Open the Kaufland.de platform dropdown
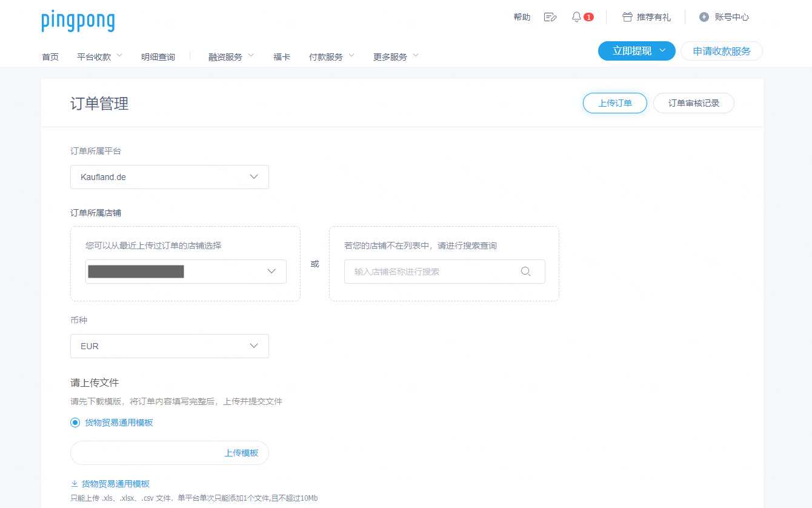Viewport: 812px width, 508px height. pos(170,177)
